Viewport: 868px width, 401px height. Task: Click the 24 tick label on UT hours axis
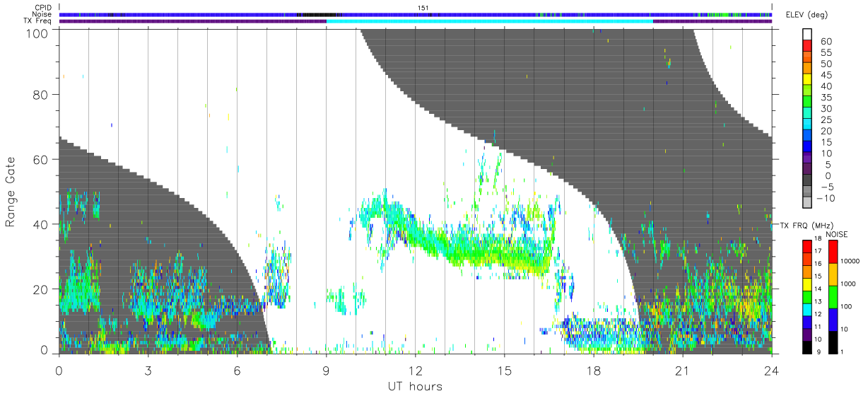[771, 371]
